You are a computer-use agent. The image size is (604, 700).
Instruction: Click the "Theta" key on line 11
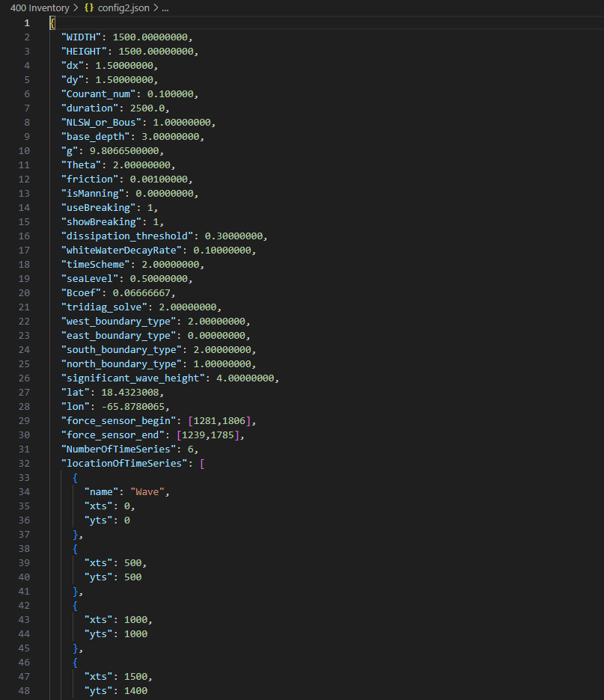click(81, 165)
